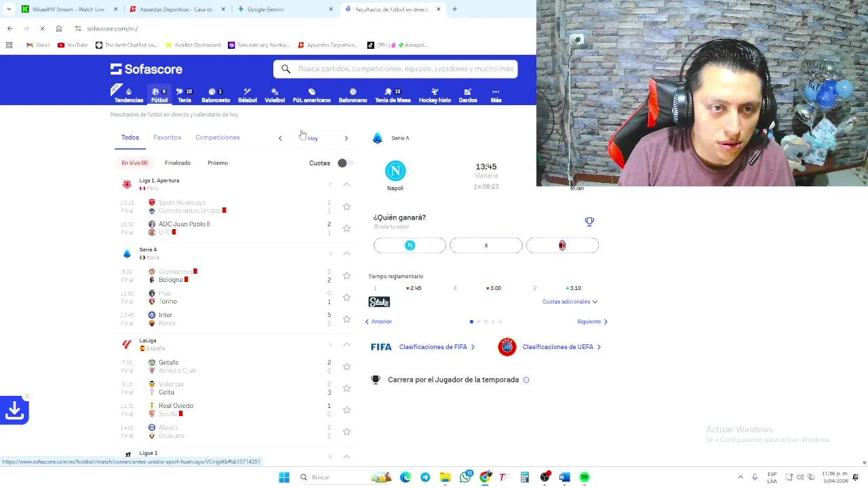
Task: Collapse the Ligue 1 section
Action: click(347, 457)
